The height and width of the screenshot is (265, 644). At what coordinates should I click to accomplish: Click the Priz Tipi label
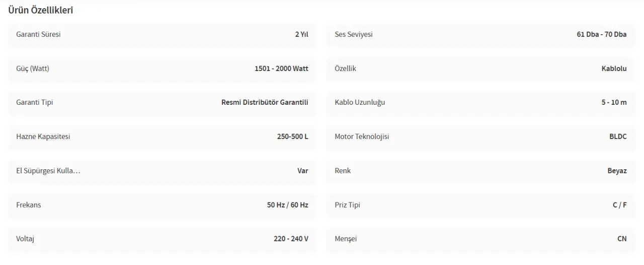coord(347,205)
